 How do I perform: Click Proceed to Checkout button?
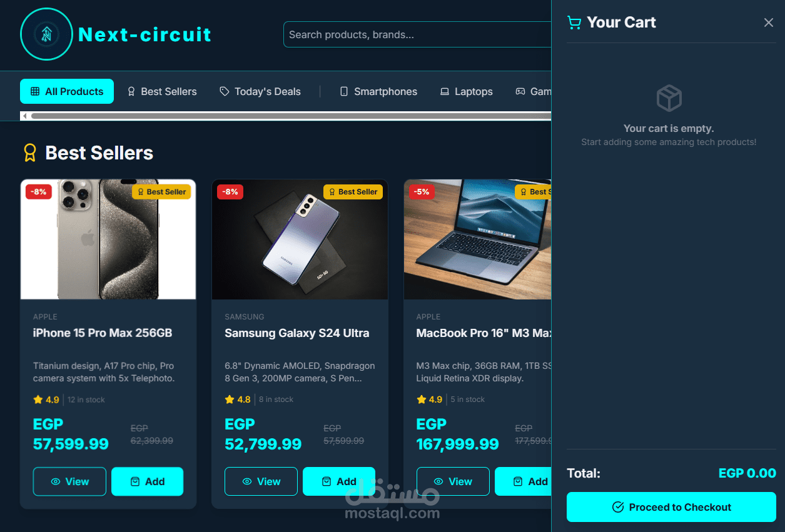pyautogui.click(x=671, y=507)
